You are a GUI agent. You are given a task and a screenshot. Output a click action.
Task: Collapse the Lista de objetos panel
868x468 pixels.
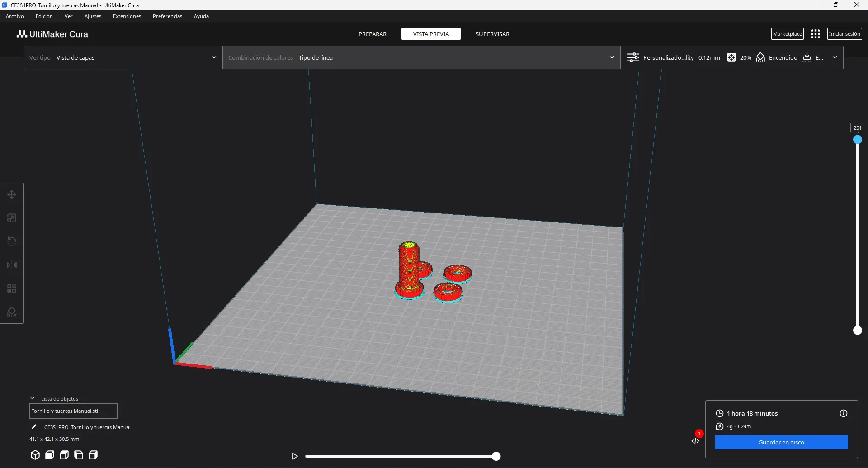(32, 398)
